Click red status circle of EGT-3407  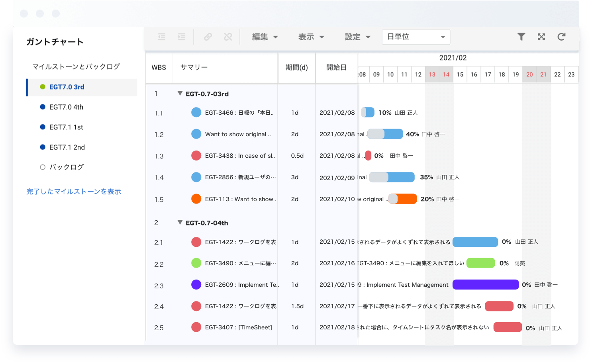pyautogui.click(x=196, y=327)
